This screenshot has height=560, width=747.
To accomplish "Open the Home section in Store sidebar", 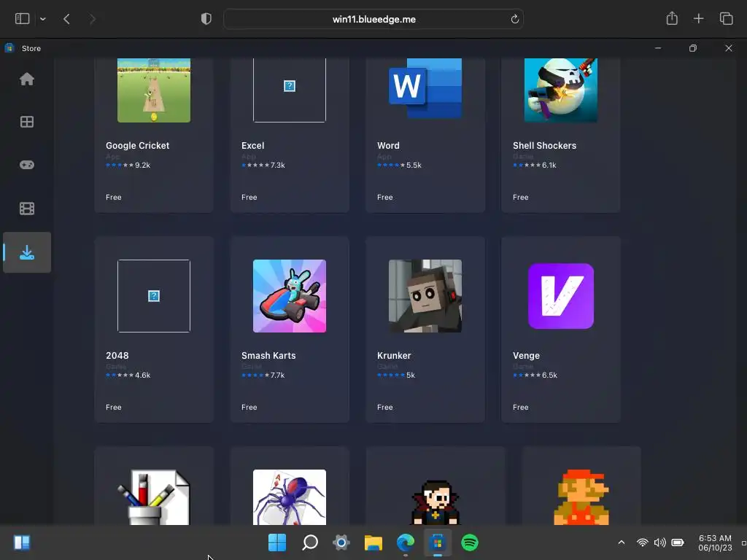I will tap(27, 79).
